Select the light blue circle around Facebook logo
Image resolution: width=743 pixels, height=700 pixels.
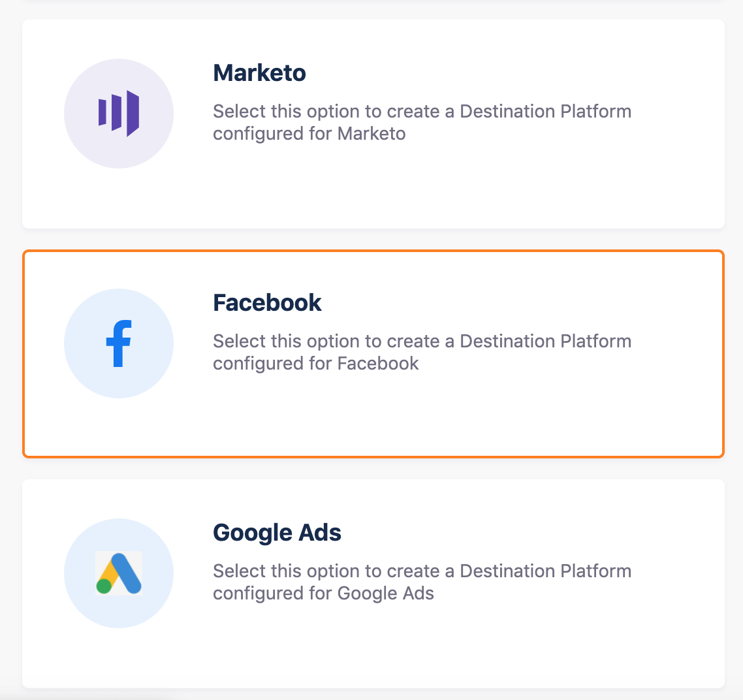pyautogui.click(x=119, y=343)
